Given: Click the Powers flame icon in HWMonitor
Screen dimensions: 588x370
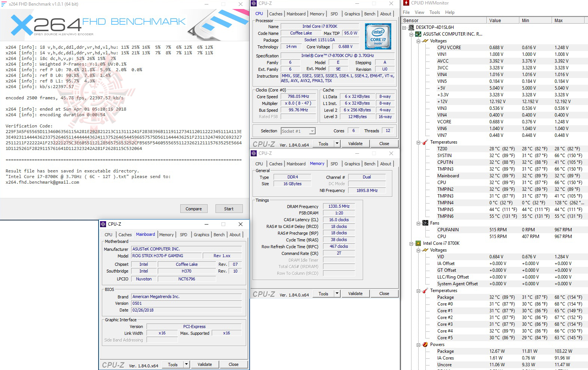Looking at the screenshot, I should click(425, 345).
